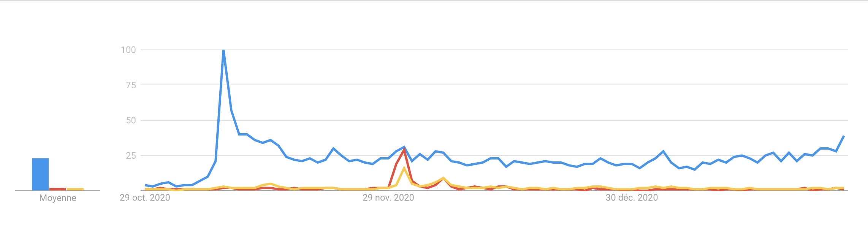
Task: Click the 30 déc. 2020 date label
Action: tap(632, 198)
